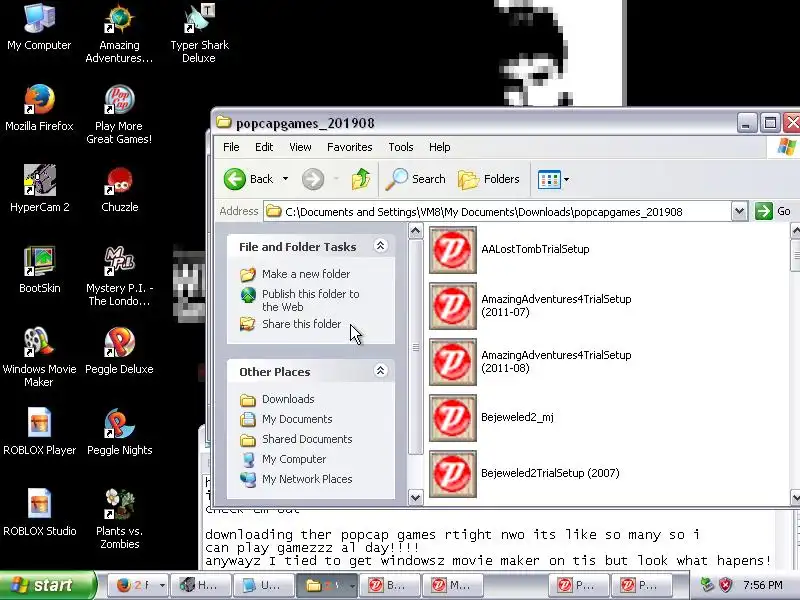Click the address bar path field
This screenshot has width=800, height=600.
[x=497, y=211]
